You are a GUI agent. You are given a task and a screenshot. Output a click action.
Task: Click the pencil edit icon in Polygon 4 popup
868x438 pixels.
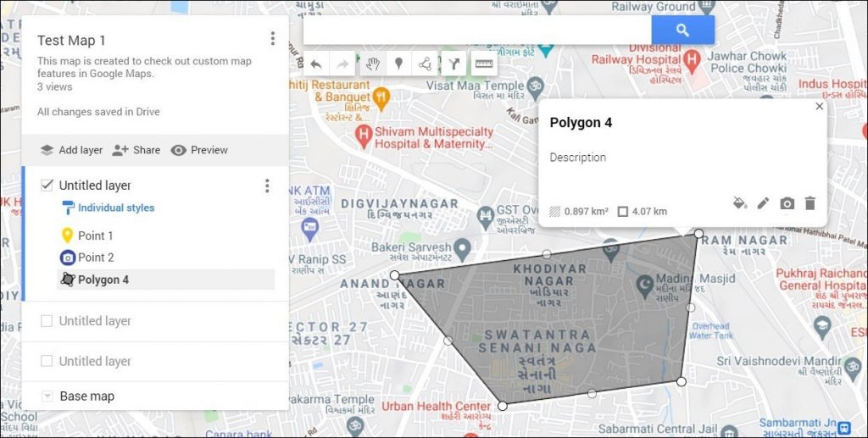763,203
